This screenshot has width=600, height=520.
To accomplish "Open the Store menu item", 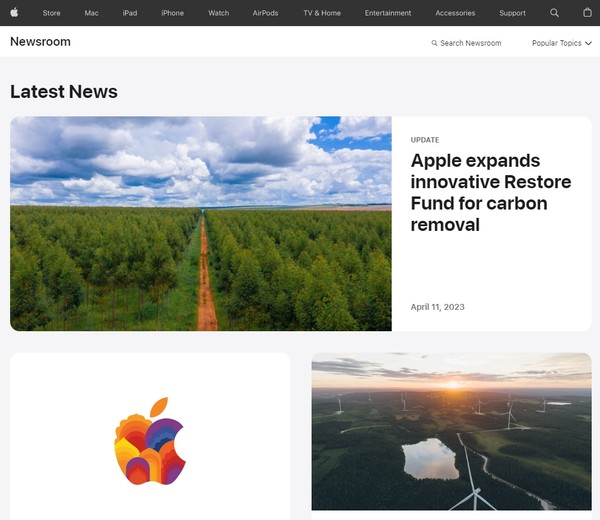I will (x=51, y=13).
